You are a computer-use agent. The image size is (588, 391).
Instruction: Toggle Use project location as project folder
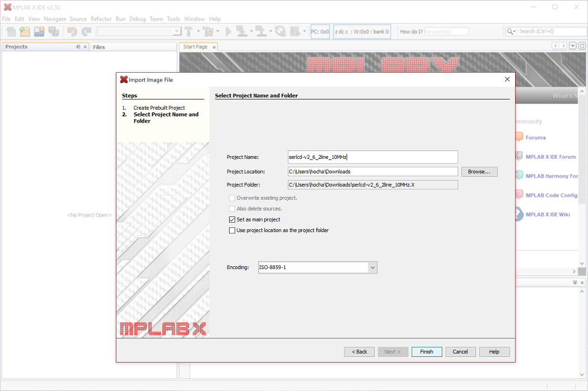point(232,230)
